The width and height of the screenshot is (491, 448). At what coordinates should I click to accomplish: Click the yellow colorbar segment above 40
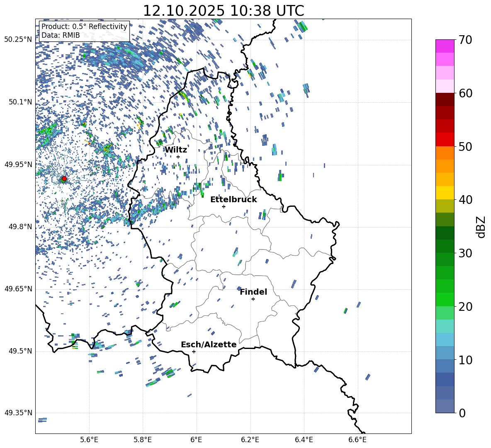point(445,193)
